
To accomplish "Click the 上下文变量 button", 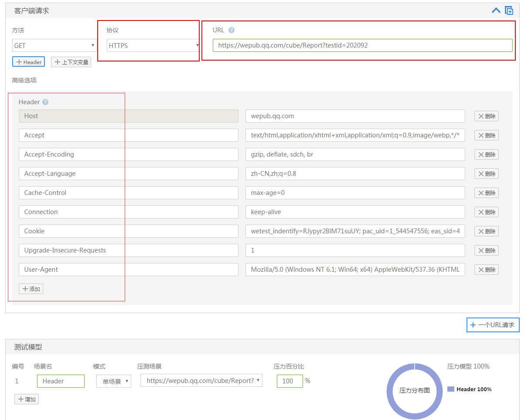I will coord(71,62).
